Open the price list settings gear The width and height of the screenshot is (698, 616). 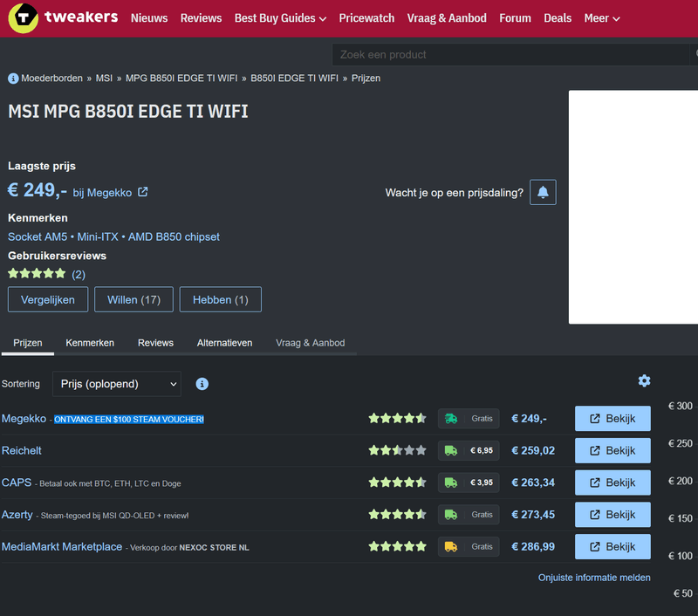644,380
